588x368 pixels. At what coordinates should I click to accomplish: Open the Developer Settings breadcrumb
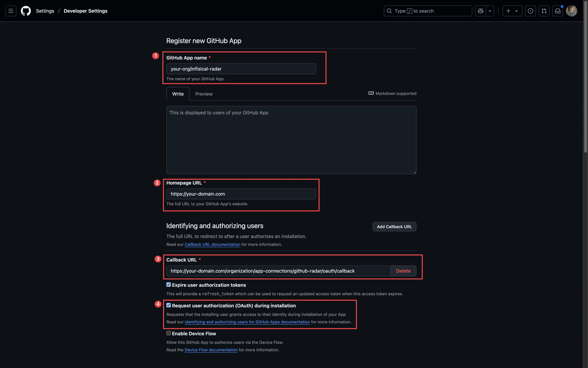pos(86,11)
